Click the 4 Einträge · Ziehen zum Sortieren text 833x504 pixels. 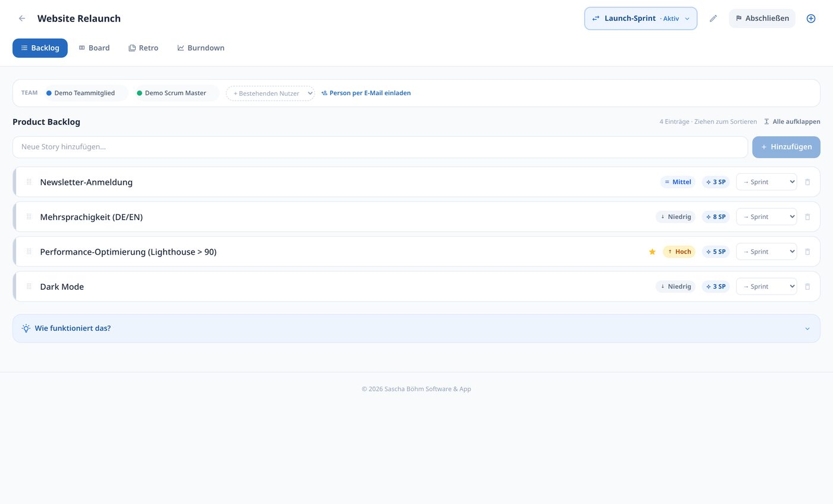point(708,121)
